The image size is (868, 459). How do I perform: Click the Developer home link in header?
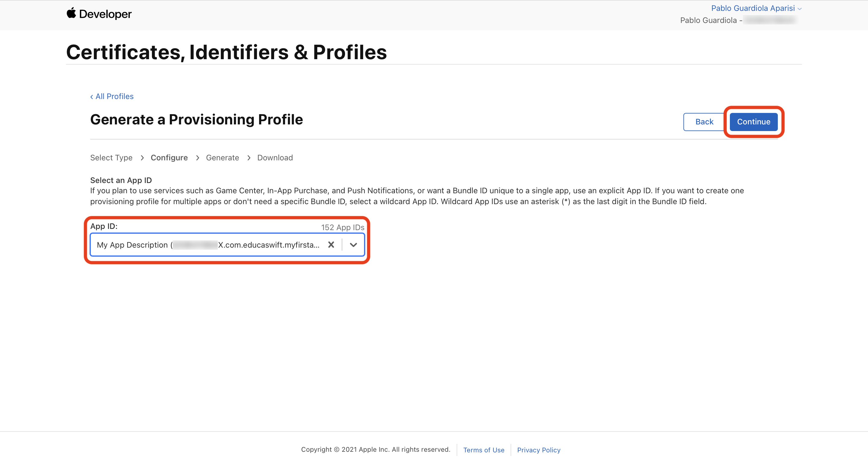(x=105, y=14)
